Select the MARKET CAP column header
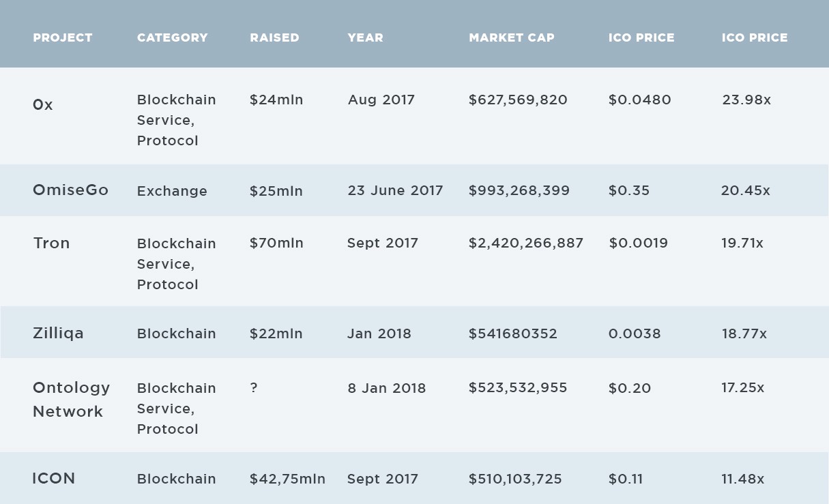This screenshot has height=504, width=829. (511, 38)
